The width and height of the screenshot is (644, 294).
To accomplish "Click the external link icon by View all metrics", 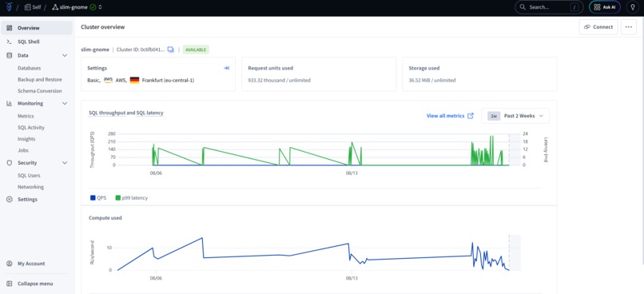I will (471, 116).
